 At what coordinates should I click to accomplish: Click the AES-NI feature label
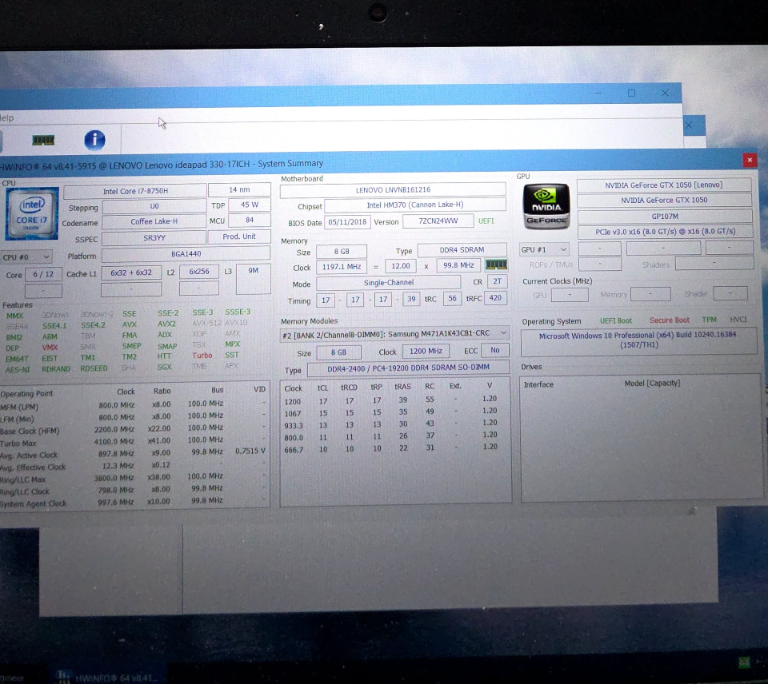18,369
